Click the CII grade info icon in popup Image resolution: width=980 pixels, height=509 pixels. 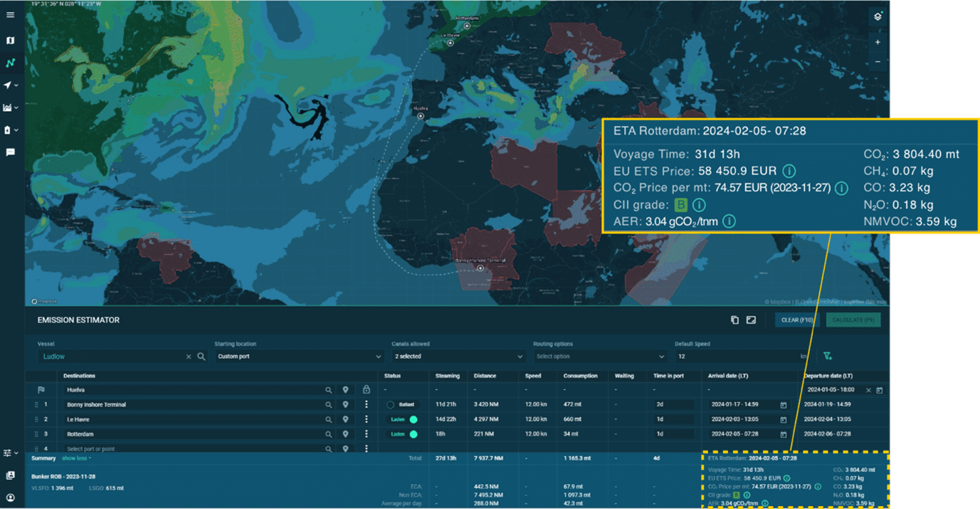(698, 204)
